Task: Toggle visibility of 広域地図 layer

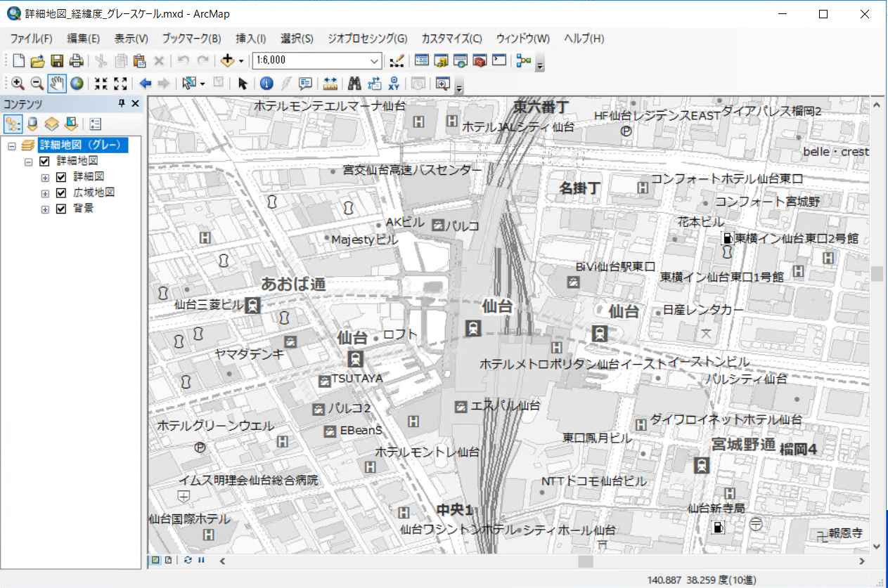Action: (x=60, y=192)
